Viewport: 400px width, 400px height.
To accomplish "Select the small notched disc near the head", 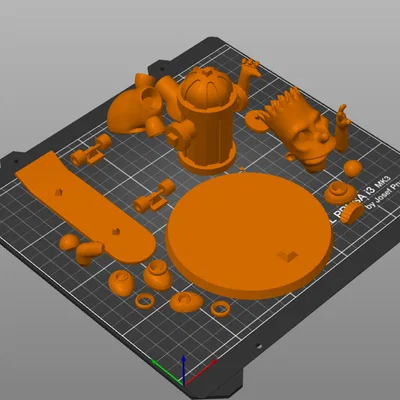I will point(257,121).
